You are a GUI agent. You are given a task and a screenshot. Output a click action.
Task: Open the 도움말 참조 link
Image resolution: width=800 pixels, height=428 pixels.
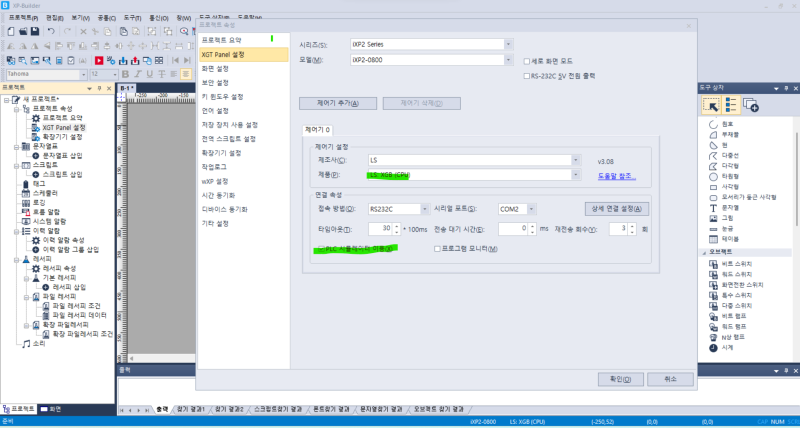coord(617,176)
